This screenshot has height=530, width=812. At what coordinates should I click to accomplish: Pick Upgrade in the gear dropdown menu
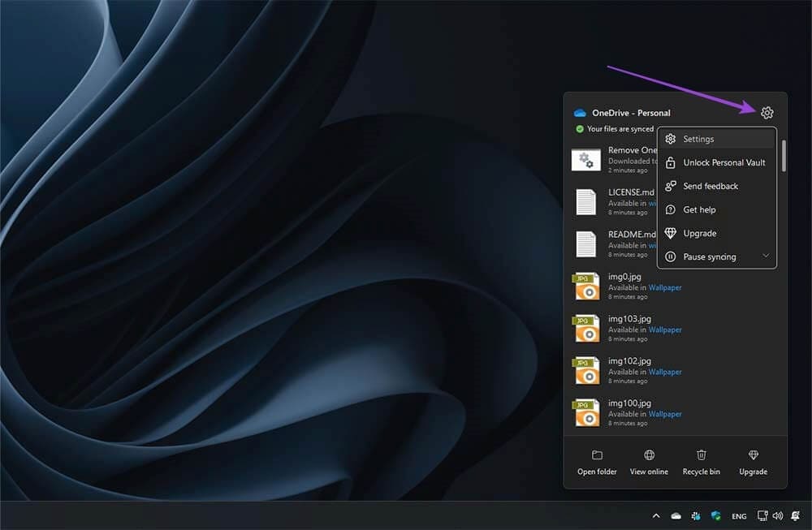tap(717, 234)
